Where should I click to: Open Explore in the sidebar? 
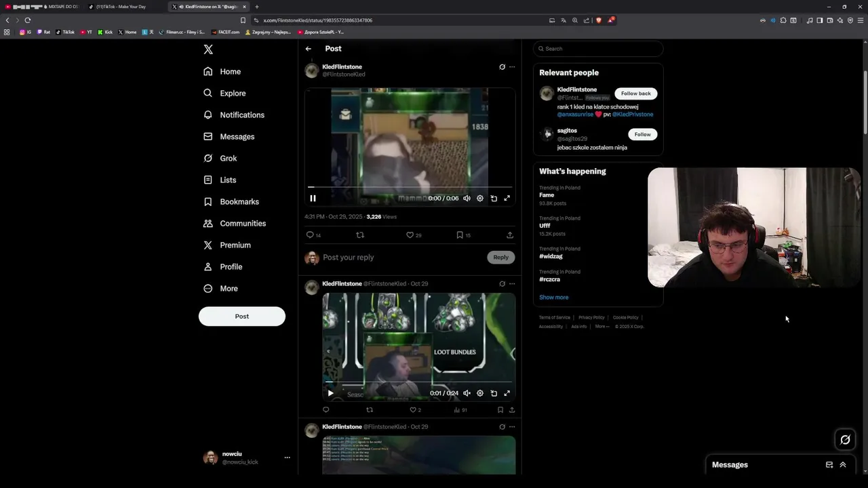point(224,93)
